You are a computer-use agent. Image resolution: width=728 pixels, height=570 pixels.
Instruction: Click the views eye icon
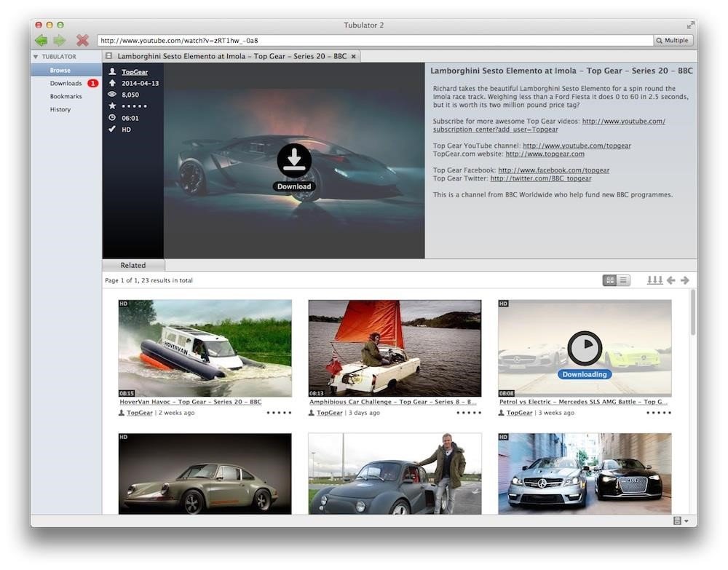112,94
